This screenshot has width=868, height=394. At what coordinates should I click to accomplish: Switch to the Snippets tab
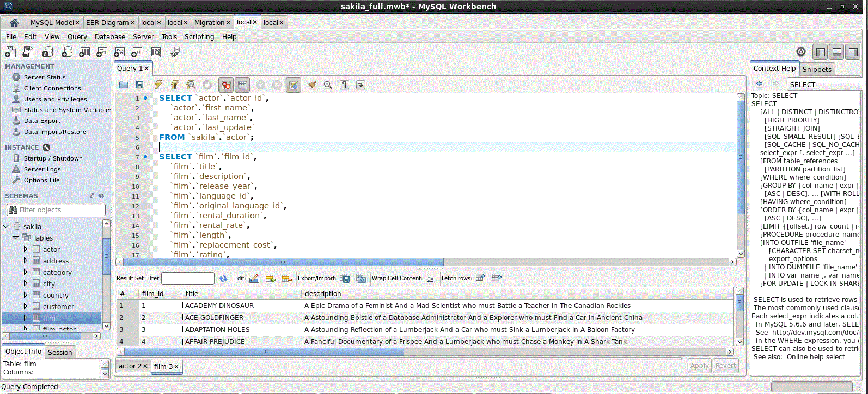[x=816, y=69]
